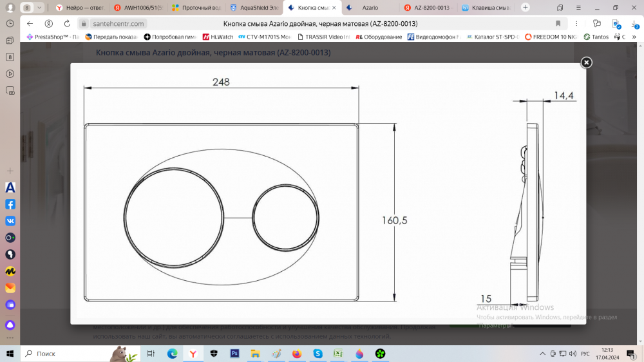Click the santehcentr.com address field

[119, 24]
